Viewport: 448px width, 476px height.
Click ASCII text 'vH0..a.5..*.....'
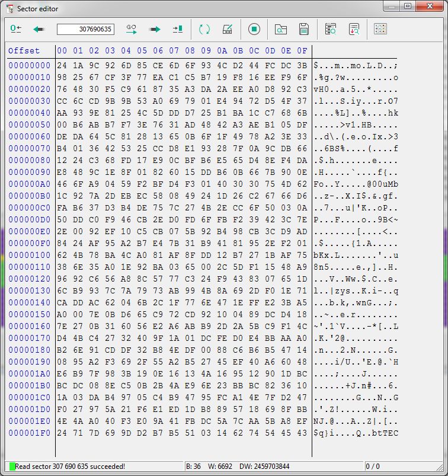coord(356,90)
